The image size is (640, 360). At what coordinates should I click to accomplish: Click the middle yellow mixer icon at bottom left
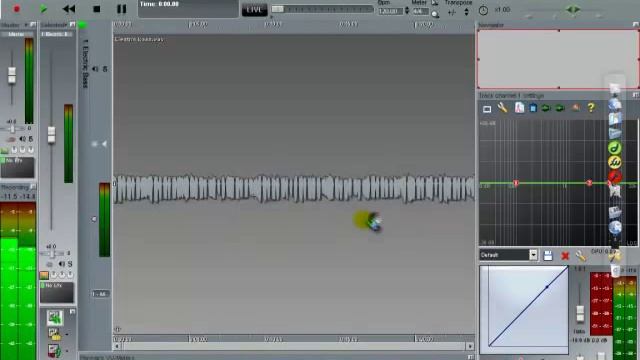tap(55, 334)
